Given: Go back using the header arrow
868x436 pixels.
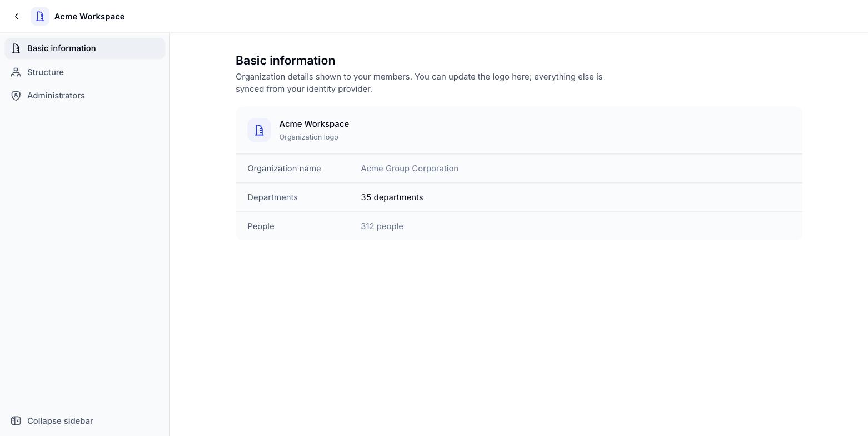Looking at the screenshot, I should 17,17.
